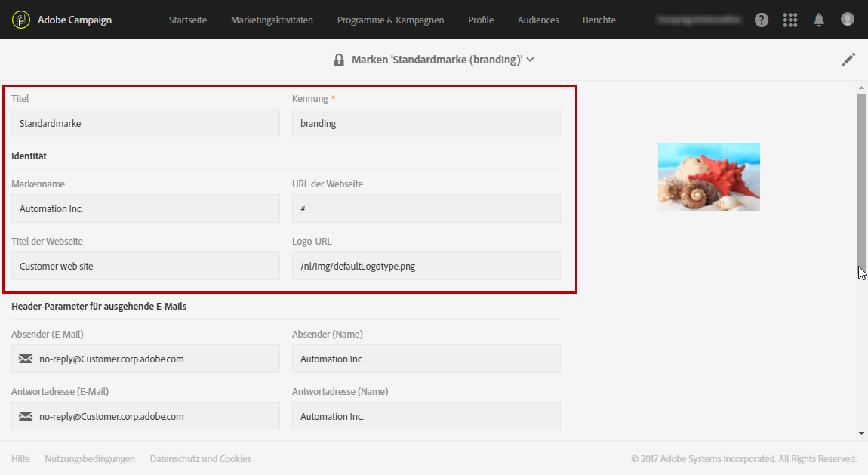Screen dimensions: 868x475
Task: Click the Kennung field containing branding
Action: click(426, 123)
